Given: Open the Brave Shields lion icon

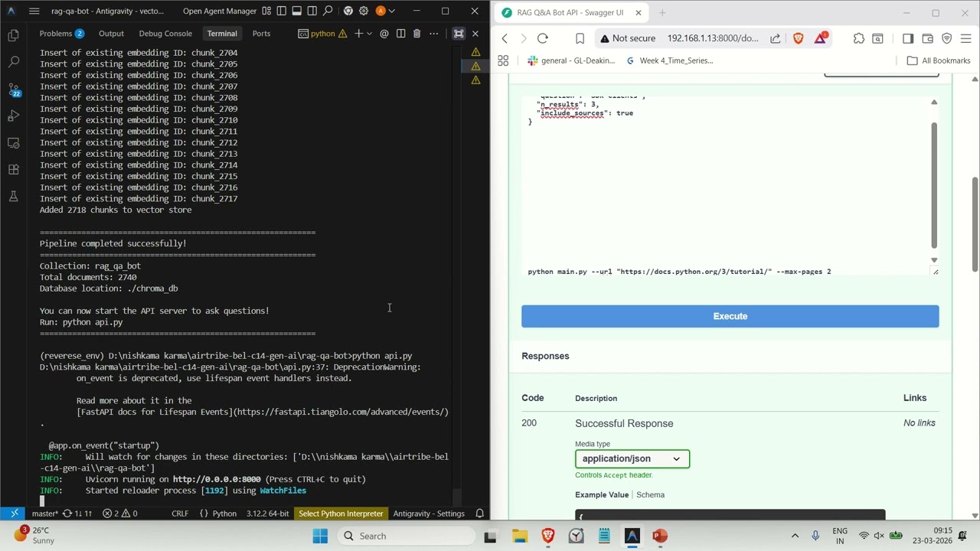Looking at the screenshot, I should pos(798,38).
